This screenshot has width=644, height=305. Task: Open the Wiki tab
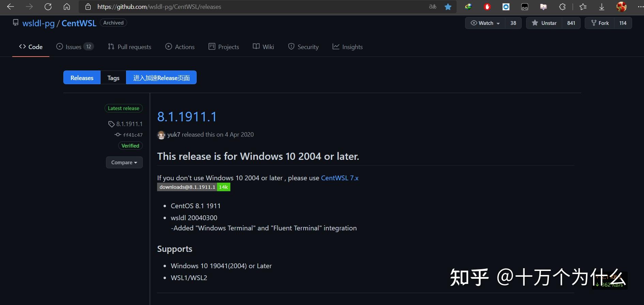(x=263, y=47)
